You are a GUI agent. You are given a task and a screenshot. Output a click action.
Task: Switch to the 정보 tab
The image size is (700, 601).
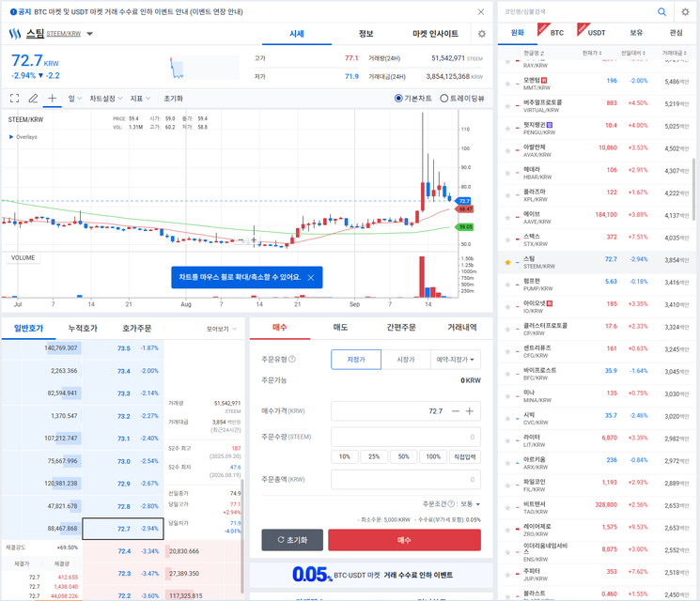(x=366, y=34)
